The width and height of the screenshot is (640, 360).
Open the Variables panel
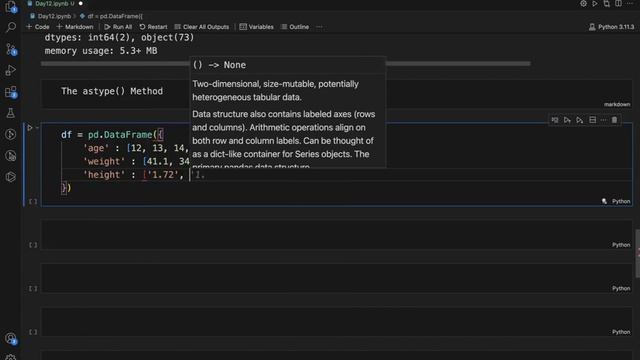pyautogui.click(x=256, y=27)
